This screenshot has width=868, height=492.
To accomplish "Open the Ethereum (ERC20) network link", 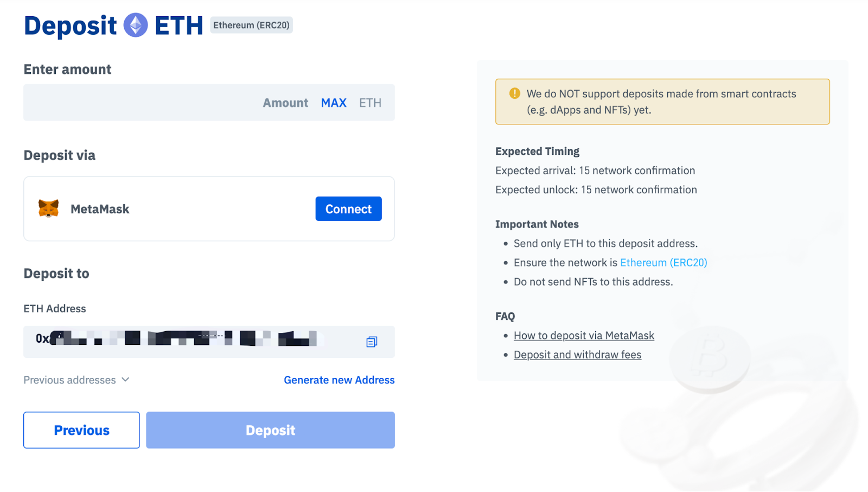I will (x=663, y=262).
